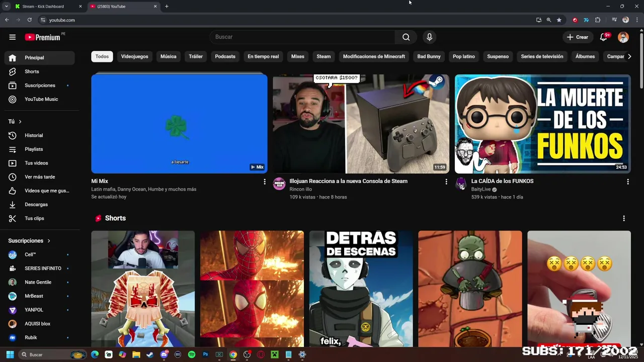Select the Videojuegos chip
The width and height of the screenshot is (644, 362).
(x=134, y=56)
